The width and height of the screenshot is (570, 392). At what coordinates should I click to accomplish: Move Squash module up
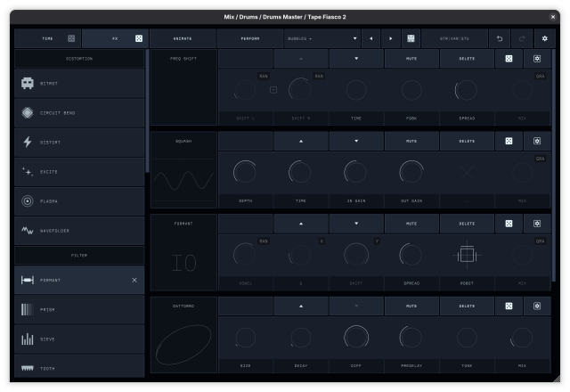coord(301,141)
